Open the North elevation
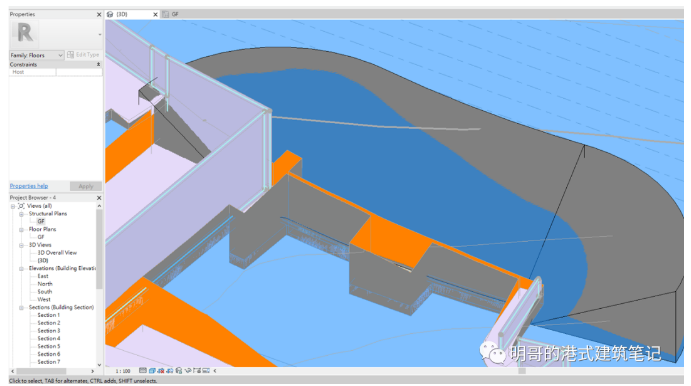The image size is (691, 386). 45,284
